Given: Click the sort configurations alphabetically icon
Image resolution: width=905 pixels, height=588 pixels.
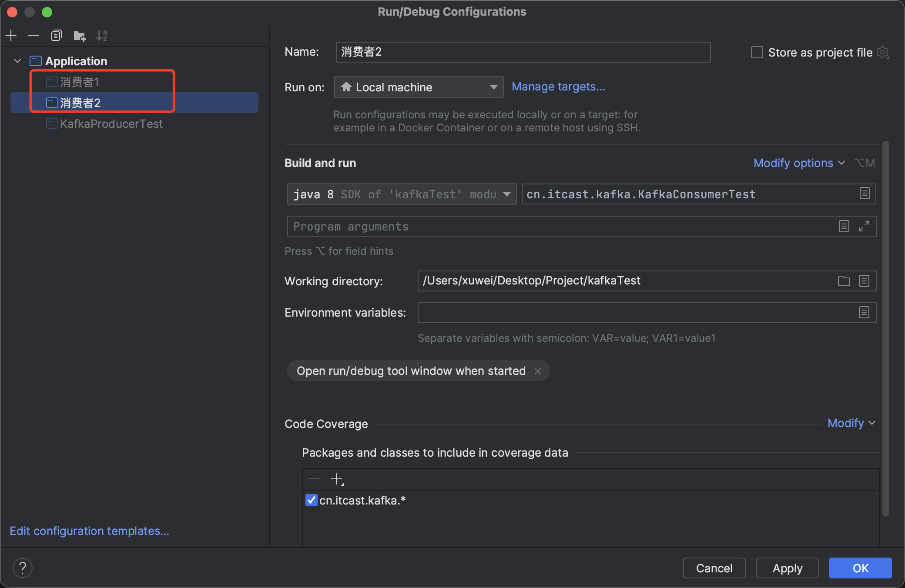Looking at the screenshot, I should (102, 36).
